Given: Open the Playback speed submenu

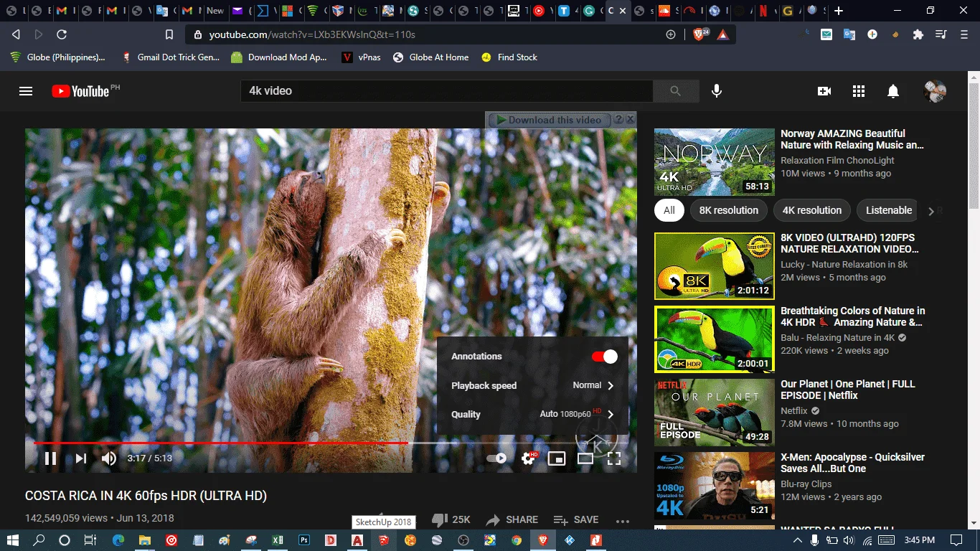Looking at the screenshot, I should coord(532,385).
